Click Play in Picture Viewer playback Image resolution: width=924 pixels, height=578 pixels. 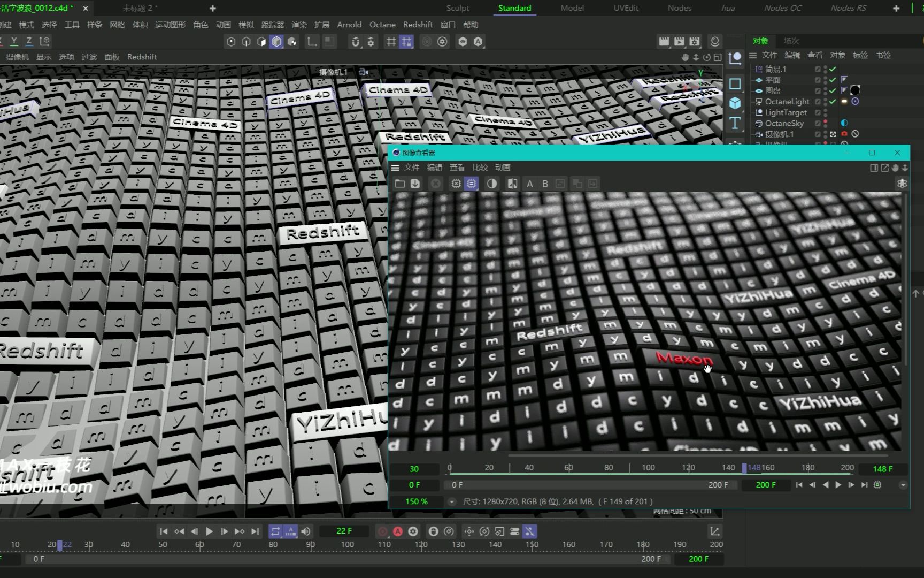[x=838, y=485]
